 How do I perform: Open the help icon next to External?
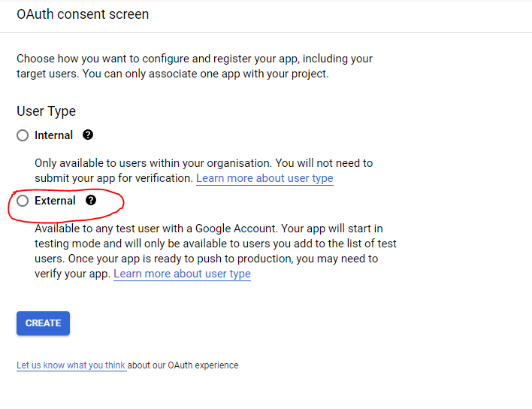[x=91, y=201]
